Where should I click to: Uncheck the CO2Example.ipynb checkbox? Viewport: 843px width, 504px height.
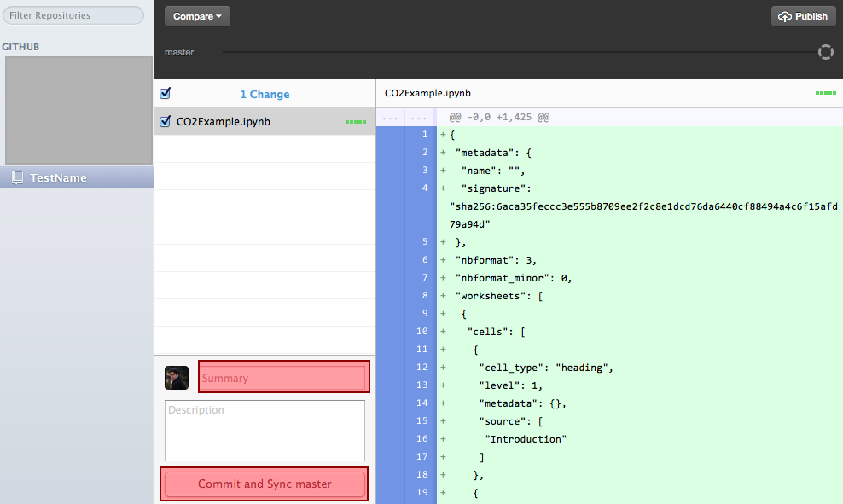pyautogui.click(x=165, y=121)
